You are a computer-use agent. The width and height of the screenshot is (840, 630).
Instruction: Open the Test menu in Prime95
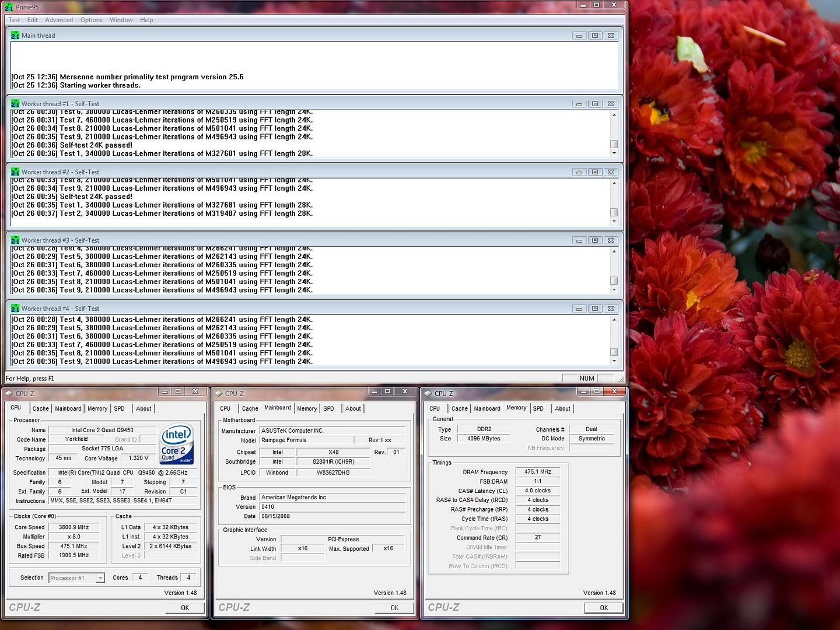pos(14,20)
